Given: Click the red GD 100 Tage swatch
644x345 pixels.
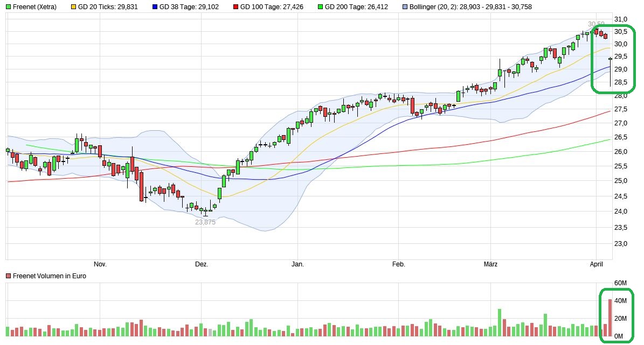Looking at the screenshot, I should coord(236,7).
